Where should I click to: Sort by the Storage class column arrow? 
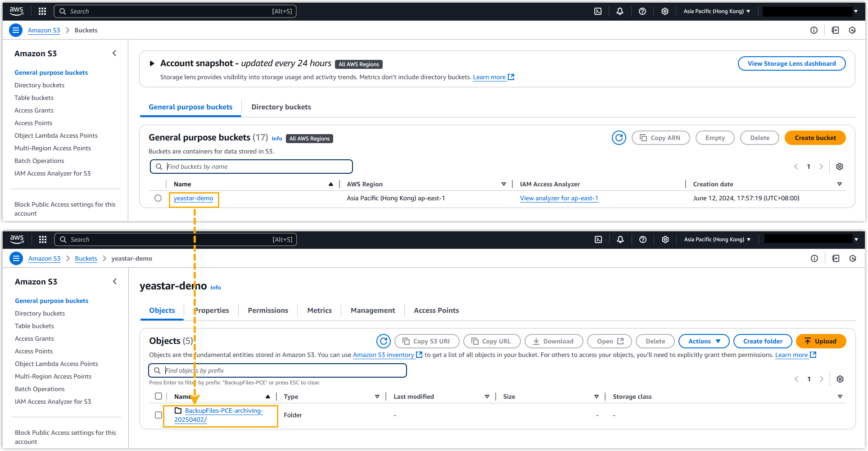840,397
